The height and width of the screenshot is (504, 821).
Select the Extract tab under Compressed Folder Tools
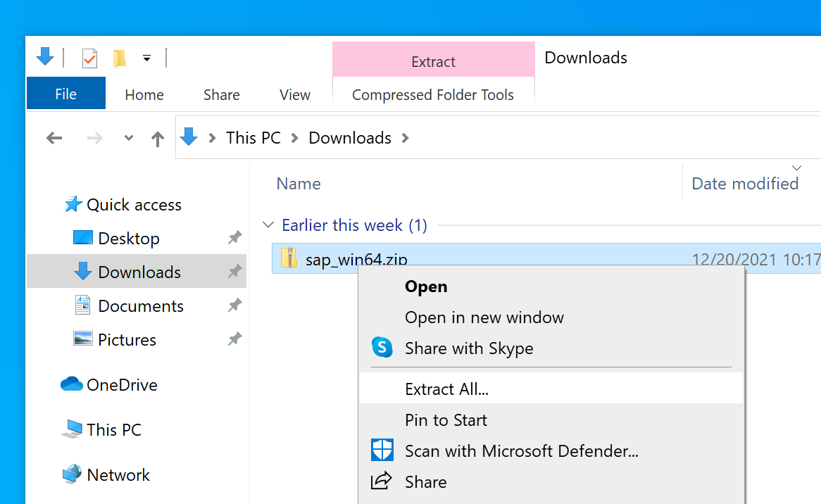coord(433,61)
